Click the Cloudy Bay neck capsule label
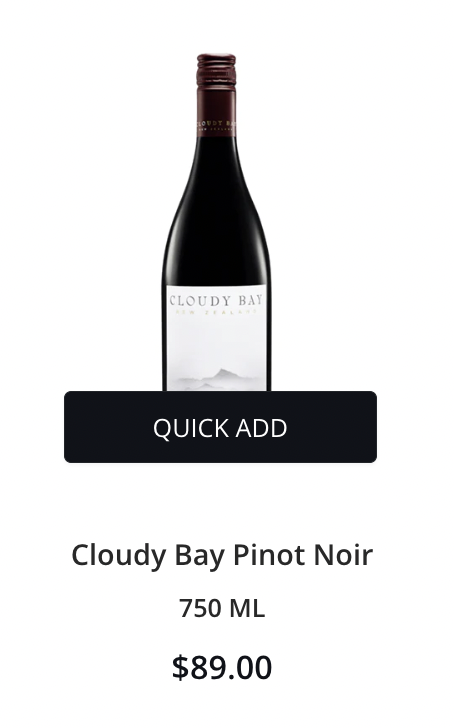Screen dimensions: 454x728 click(x=216, y=124)
